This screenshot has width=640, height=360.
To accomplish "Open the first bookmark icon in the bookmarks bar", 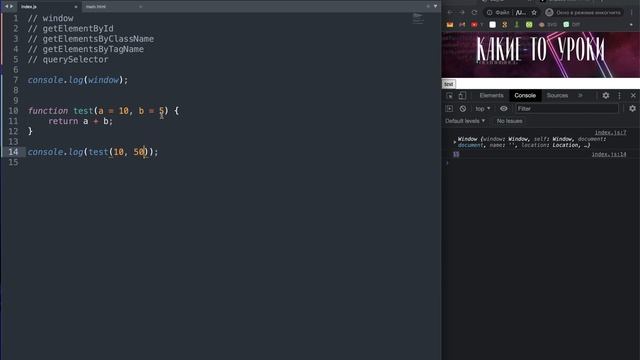I will (450, 24).
